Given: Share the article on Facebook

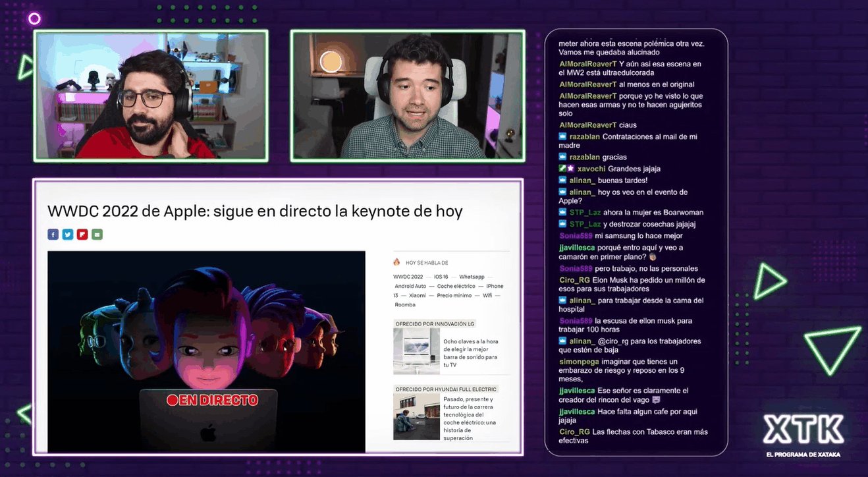Looking at the screenshot, I should click(53, 234).
